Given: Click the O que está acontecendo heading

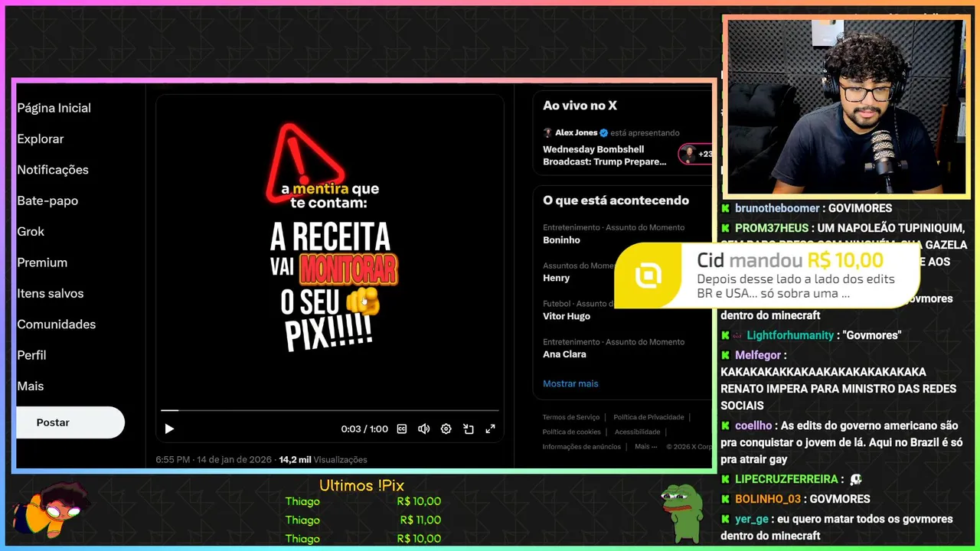Looking at the screenshot, I should pyautogui.click(x=616, y=201).
